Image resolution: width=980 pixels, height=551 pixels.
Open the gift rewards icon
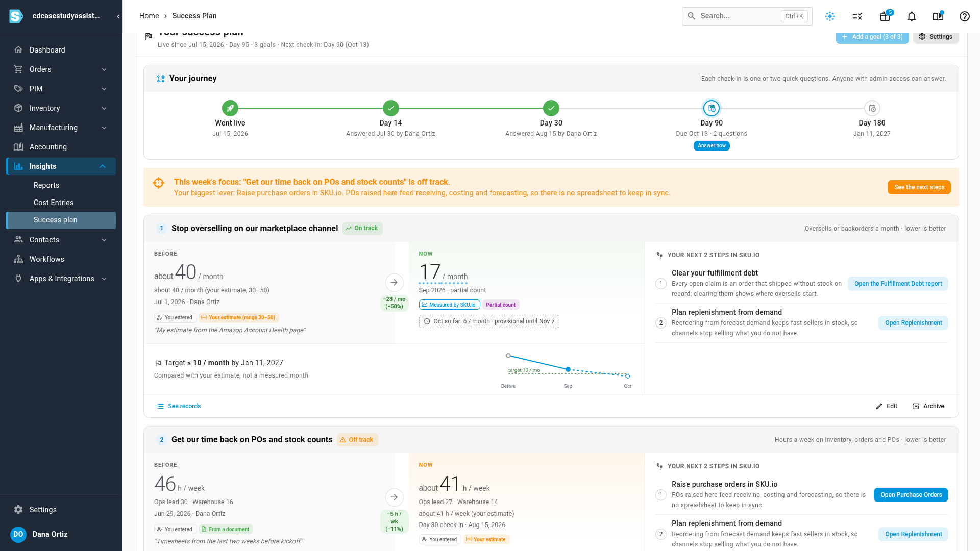(x=885, y=16)
